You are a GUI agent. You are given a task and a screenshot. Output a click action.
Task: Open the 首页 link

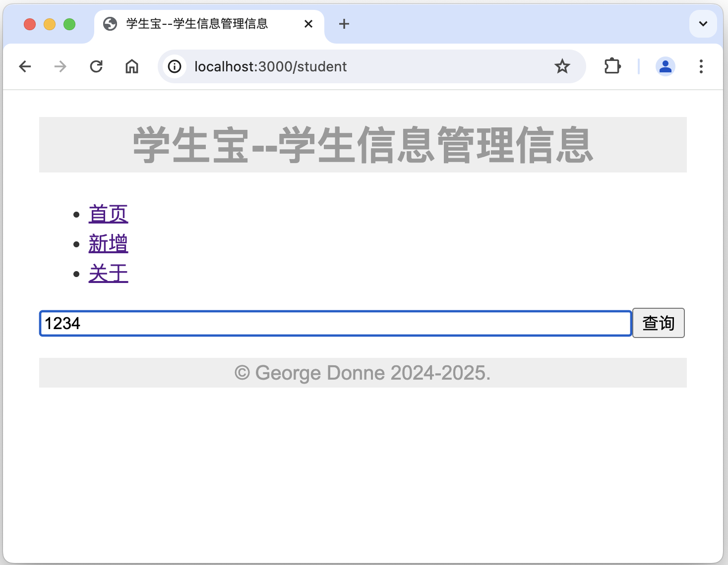tap(108, 214)
